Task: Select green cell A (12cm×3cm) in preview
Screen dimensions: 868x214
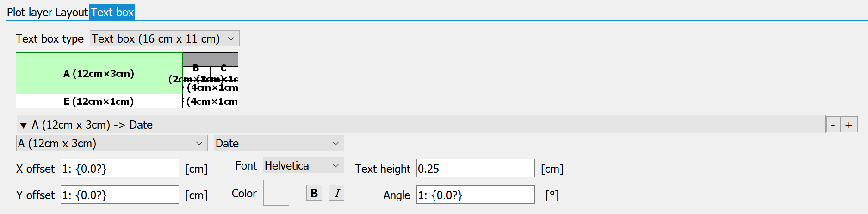Action: point(99,73)
